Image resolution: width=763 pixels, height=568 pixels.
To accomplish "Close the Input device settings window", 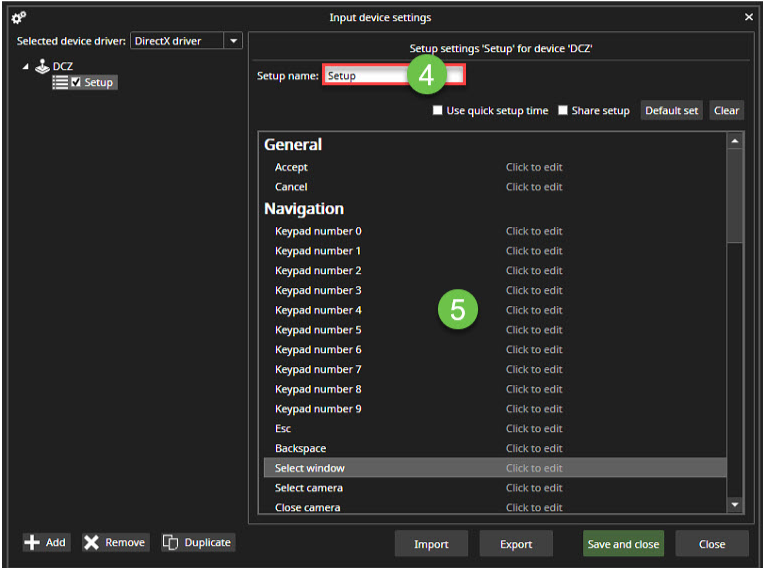I will [749, 17].
